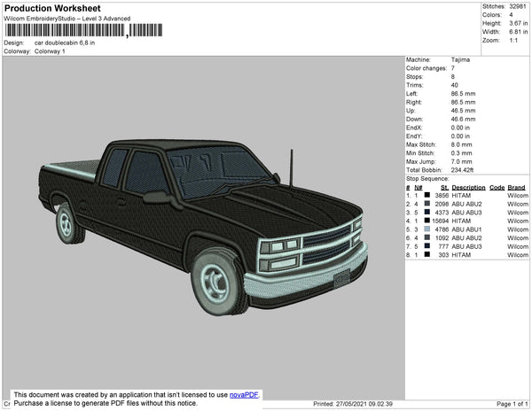
Task: Click the 'St.' column header
Action: click(x=445, y=188)
